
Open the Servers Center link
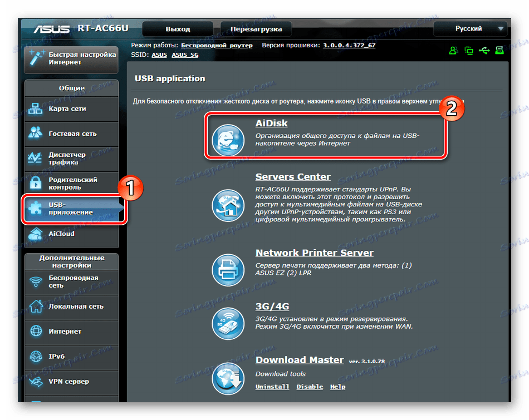(x=293, y=177)
